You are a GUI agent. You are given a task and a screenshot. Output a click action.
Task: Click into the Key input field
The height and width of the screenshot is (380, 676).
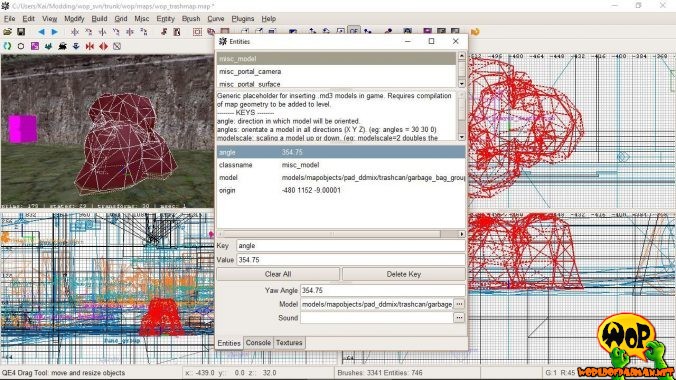pos(351,245)
